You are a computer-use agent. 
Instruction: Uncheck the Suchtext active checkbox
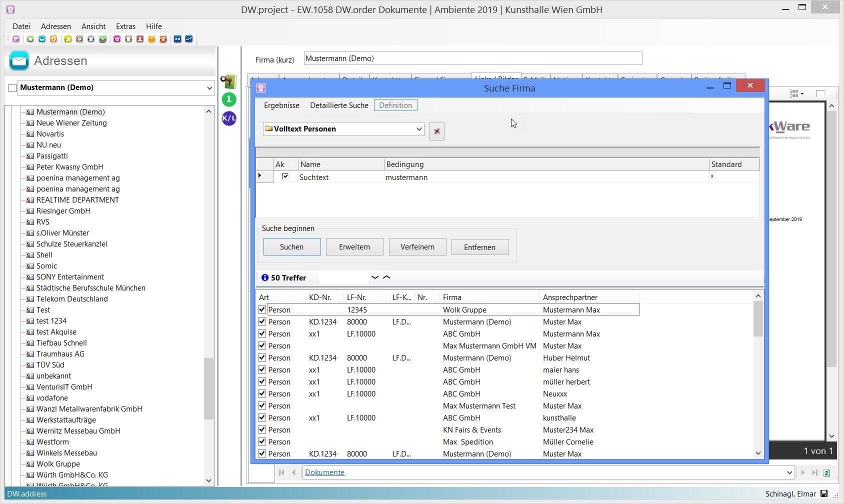point(285,176)
